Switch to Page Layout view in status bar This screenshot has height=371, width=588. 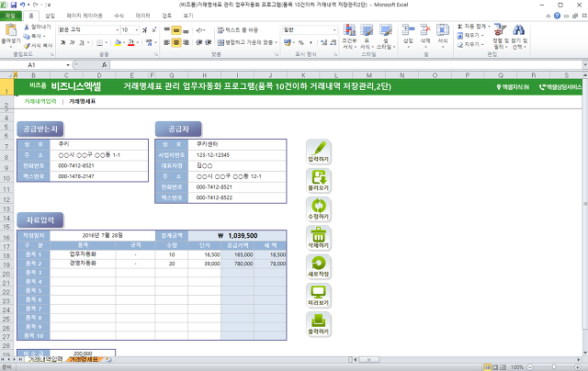pos(495,367)
